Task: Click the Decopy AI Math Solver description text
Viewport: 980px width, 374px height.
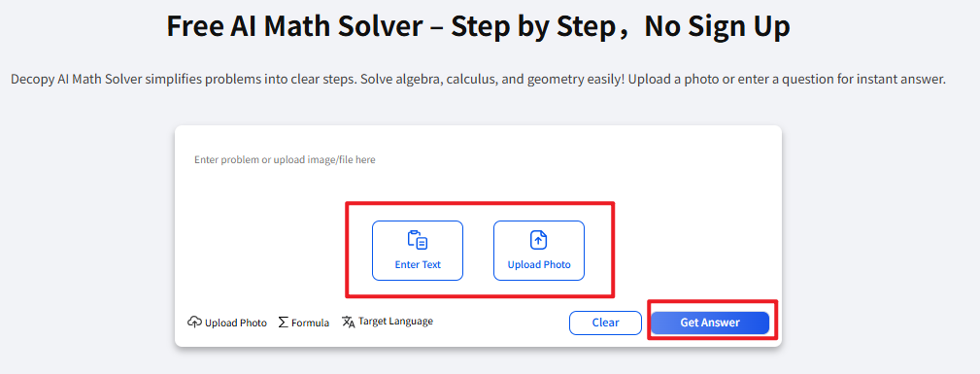Action: (478, 80)
